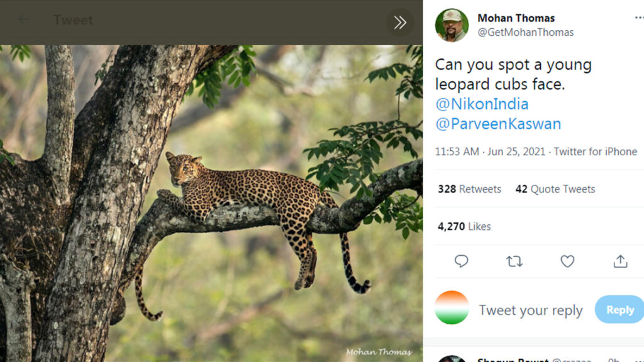The width and height of the screenshot is (644, 362).
Task: Open the @GetMohanThomas handle
Action: click(525, 32)
